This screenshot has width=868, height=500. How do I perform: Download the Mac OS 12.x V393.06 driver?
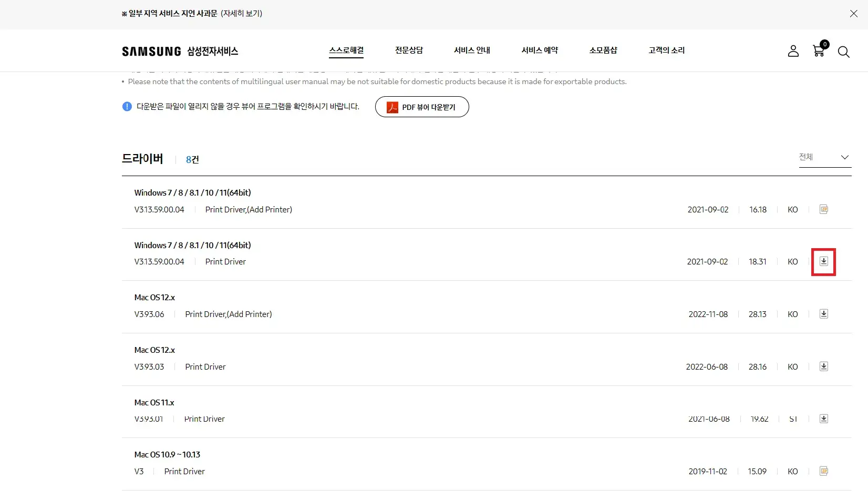(x=824, y=313)
